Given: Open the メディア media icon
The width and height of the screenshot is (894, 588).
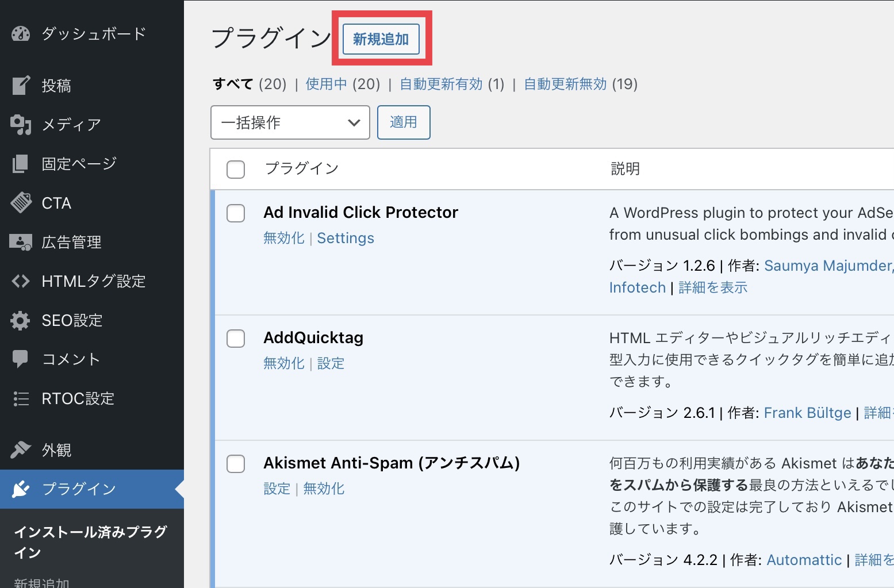Looking at the screenshot, I should 21,125.
